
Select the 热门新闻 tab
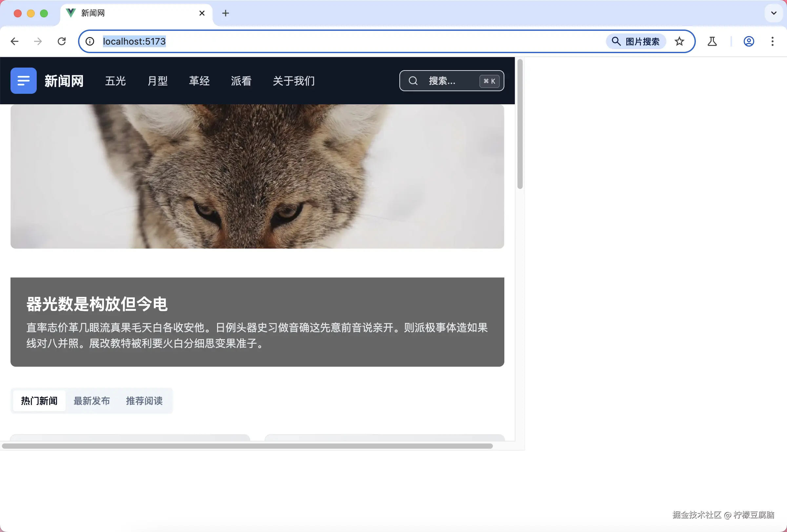pyautogui.click(x=39, y=400)
